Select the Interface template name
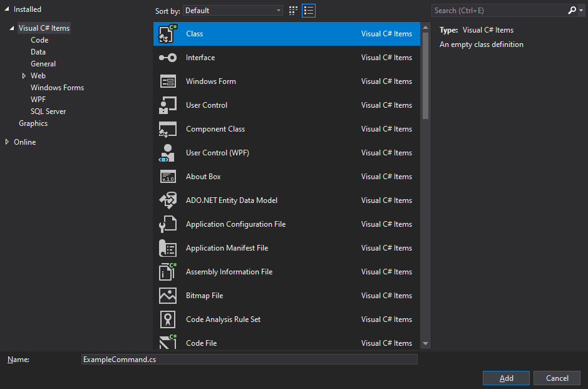 coord(200,58)
